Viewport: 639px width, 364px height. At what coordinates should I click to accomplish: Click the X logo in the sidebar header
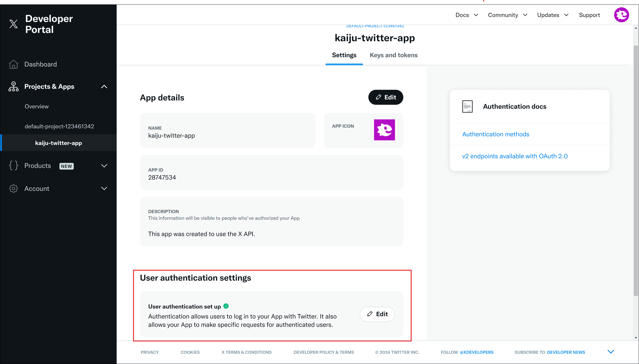click(x=13, y=24)
